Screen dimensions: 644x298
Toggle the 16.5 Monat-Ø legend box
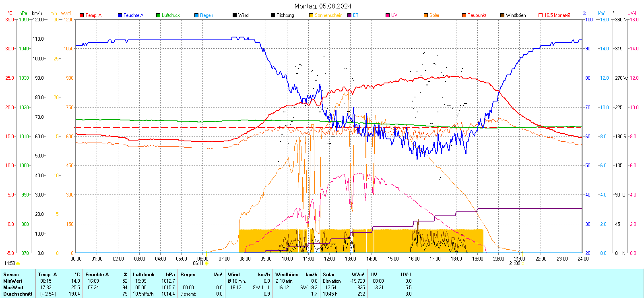coord(541,15)
